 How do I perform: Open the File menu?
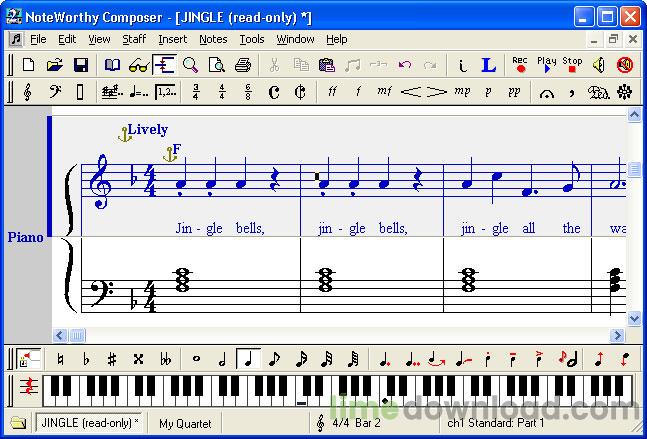tap(38, 39)
